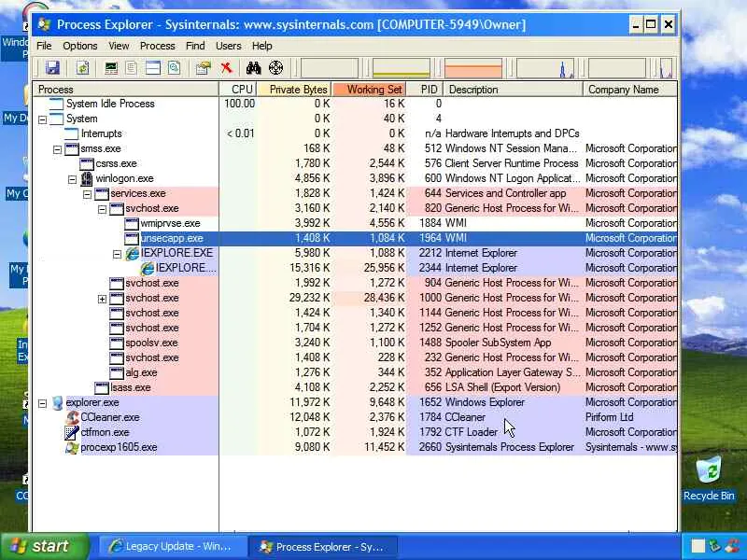Viewport: 747px width, 560px height.
Task: Click the Internet Explorer icon of PID 2344
Action: pos(148,269)
